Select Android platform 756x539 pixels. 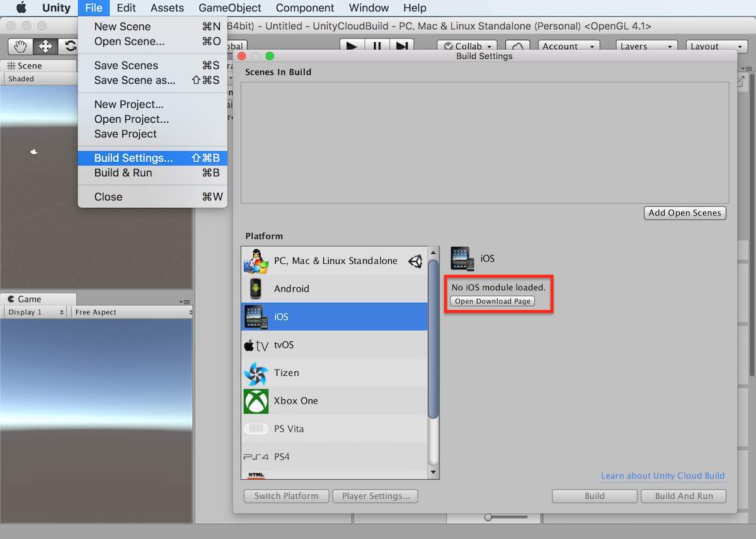click(334, 288)
